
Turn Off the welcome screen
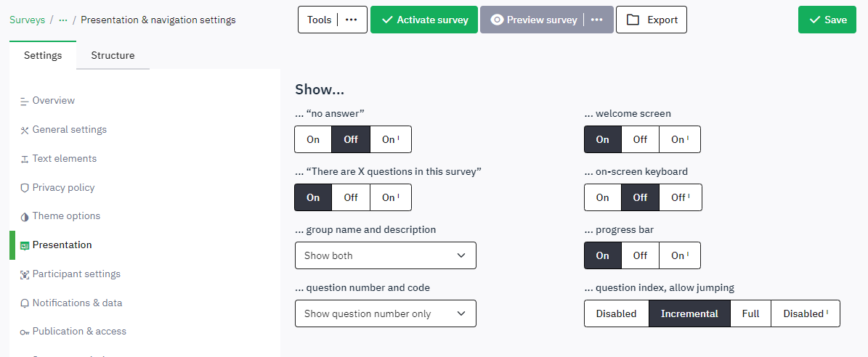click(x=640, y=139)
